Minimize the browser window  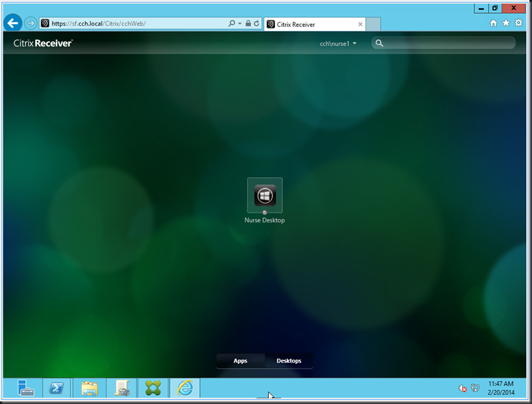point(481,8)
